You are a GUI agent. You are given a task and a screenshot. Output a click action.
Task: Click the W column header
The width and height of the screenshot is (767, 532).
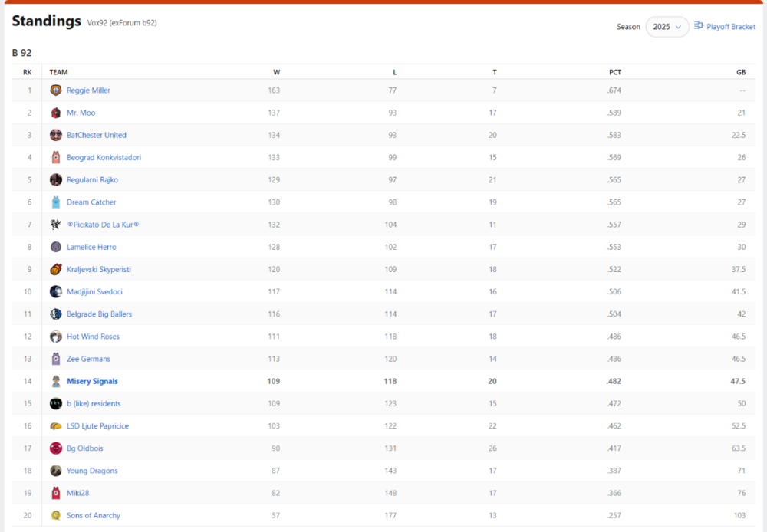276,72
